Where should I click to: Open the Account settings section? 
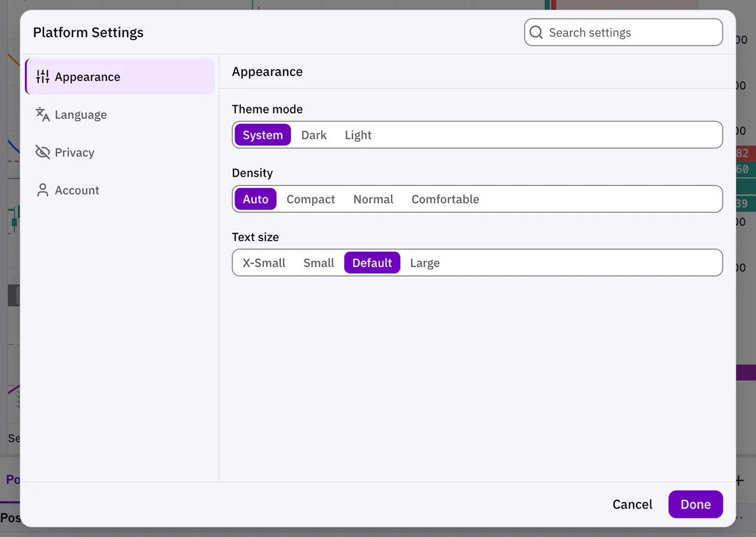point(120,190)
